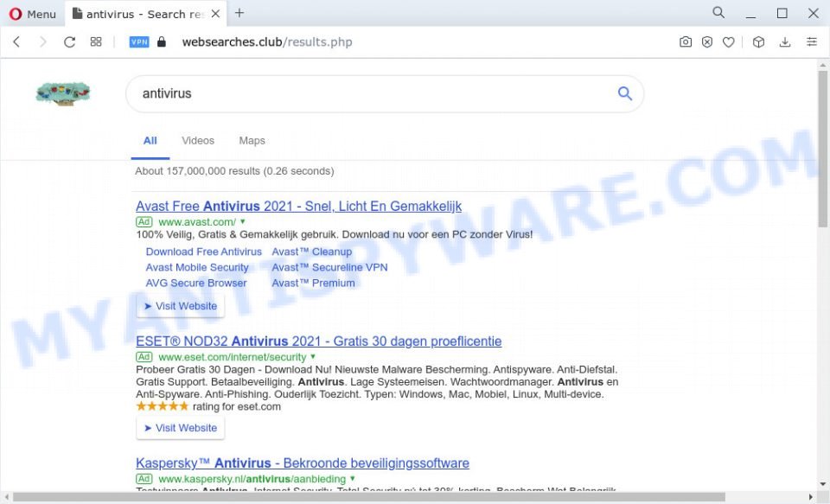Expand the dropdown arrow beside www.kaspersky.nl URL
Viewport: 830px width, 504px height.
(x=353, y=479)
